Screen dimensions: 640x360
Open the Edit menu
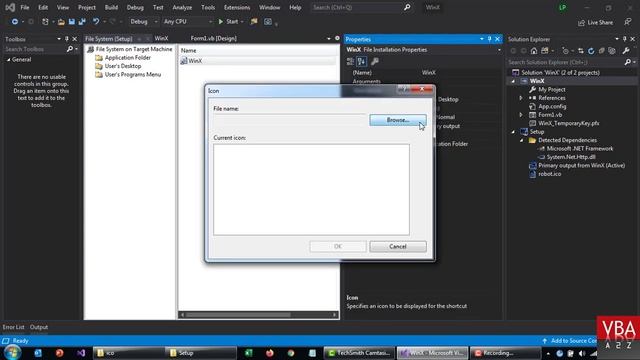43,7
